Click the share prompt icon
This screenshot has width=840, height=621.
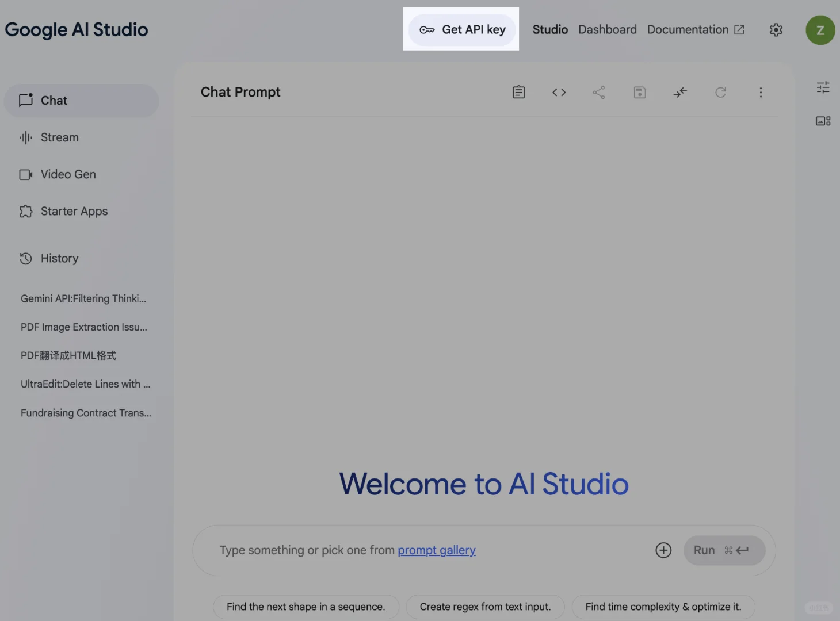pyautogui.click(x=599, y=92)
